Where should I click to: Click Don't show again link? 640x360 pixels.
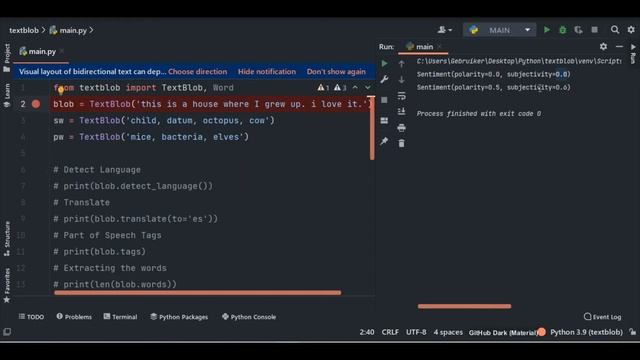coord(336,71)
